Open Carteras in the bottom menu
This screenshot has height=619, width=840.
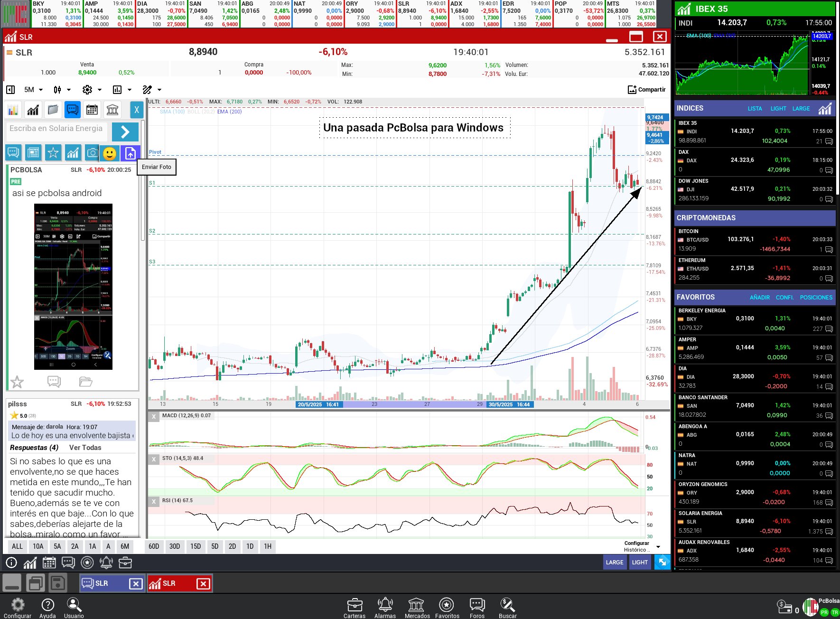pyautogui.click(x=355, y=608)
